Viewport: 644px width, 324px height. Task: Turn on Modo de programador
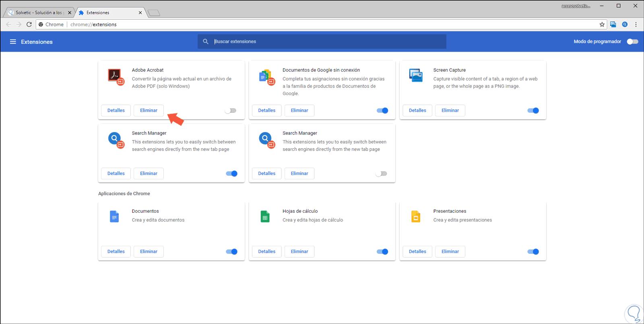632,42
